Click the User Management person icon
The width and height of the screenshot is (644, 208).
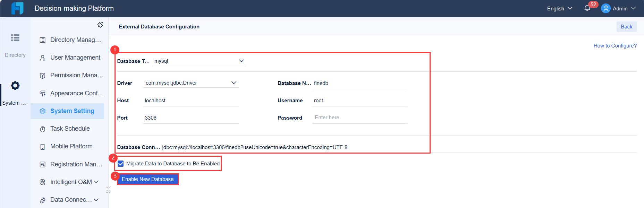[x=42, y=58]
